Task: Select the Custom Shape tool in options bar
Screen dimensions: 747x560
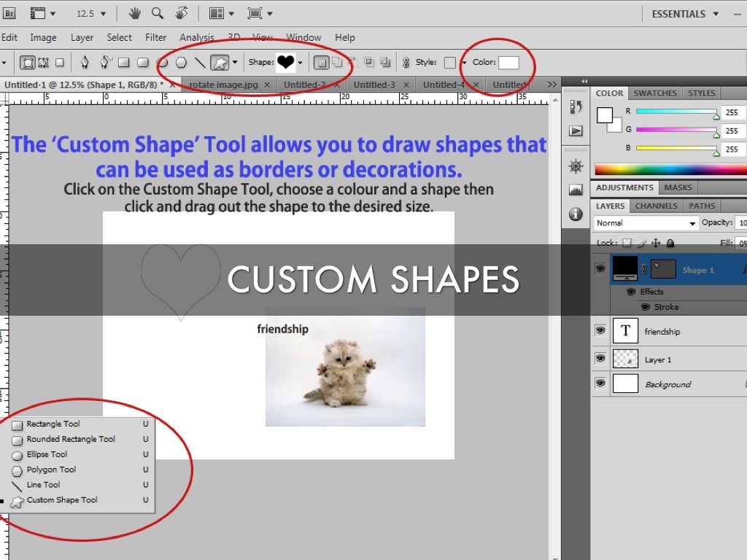Action: 219,63
